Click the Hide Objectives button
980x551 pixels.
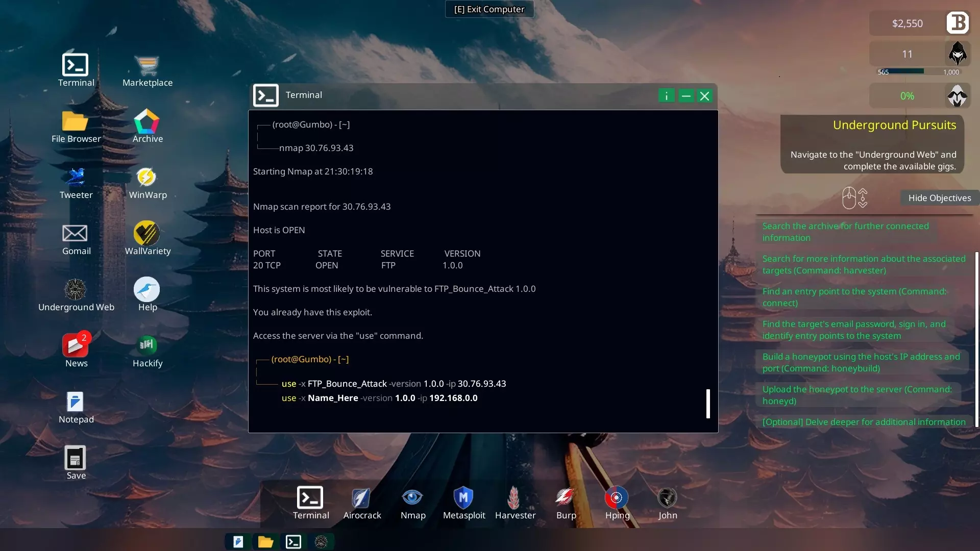coord(939,198)
